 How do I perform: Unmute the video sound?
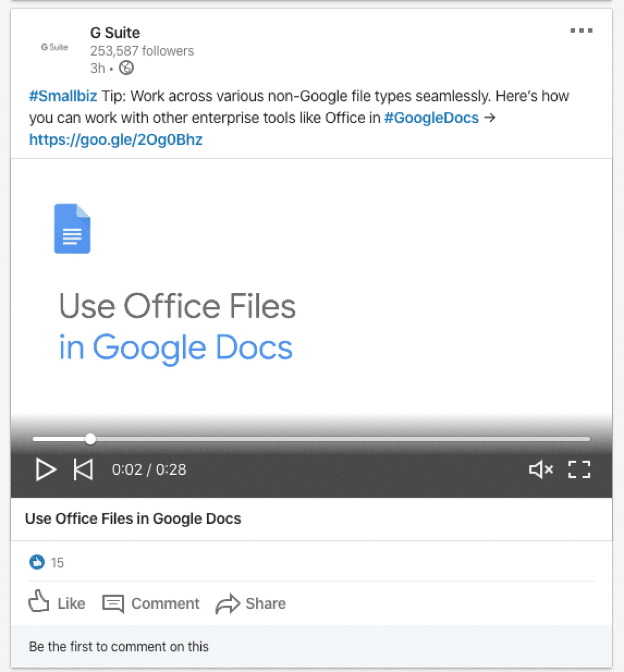pyautogui.click(x=541, y=470)
